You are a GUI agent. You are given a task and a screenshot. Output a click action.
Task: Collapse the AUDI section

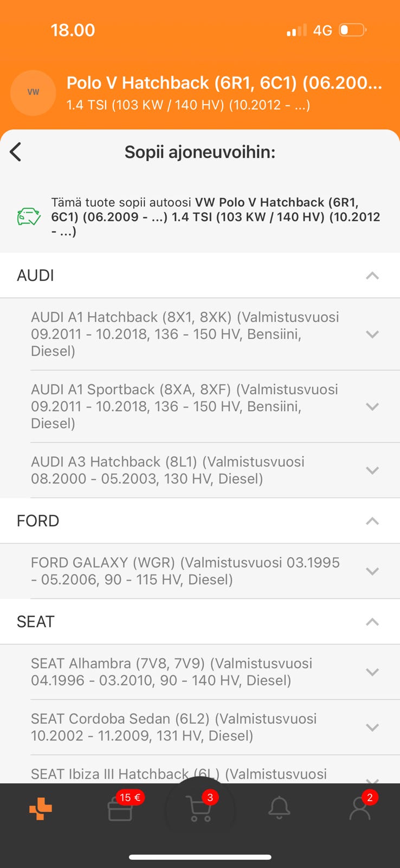pos(372,276)
